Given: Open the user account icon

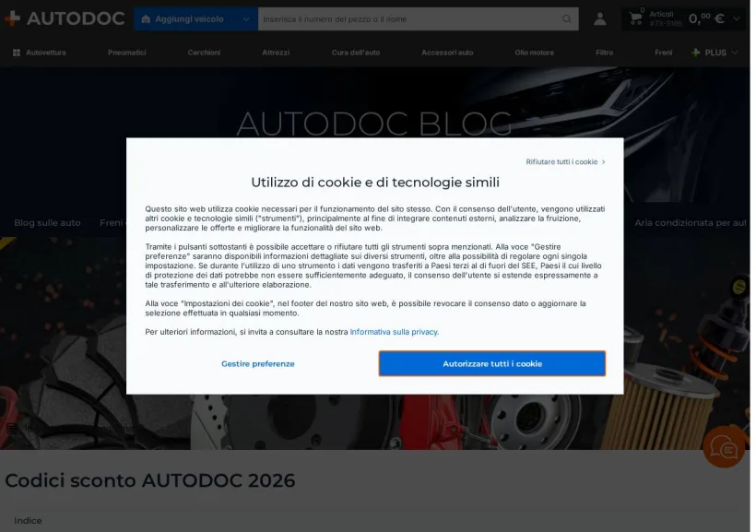Looking at the screenshot, I should point(600,19).
